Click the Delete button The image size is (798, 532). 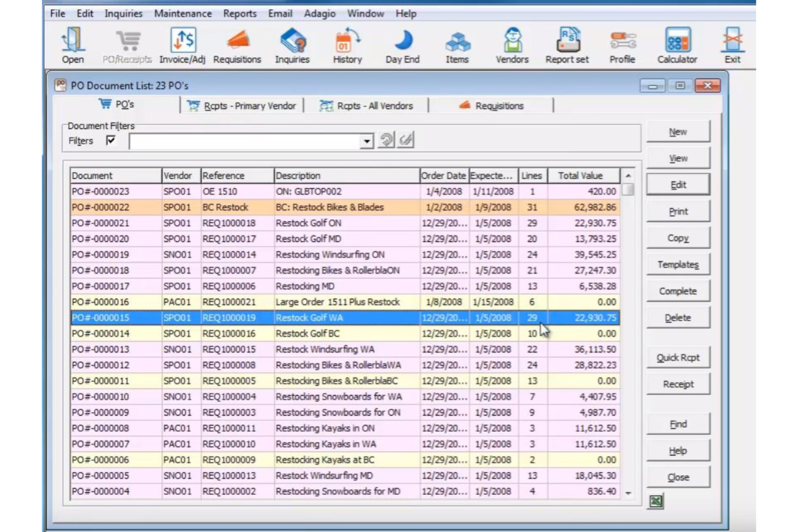[678, 317]
